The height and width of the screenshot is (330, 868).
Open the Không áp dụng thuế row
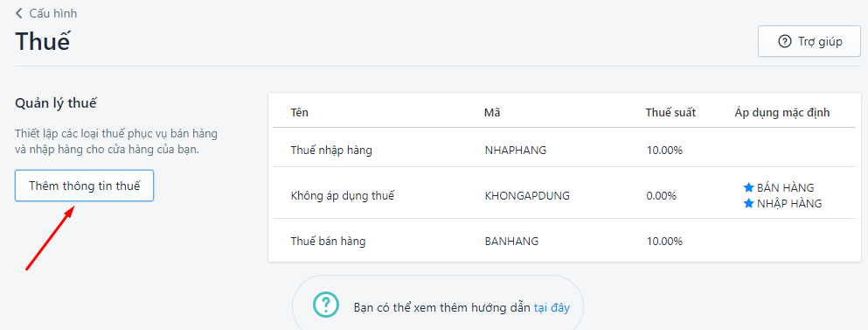coord(565,195)
